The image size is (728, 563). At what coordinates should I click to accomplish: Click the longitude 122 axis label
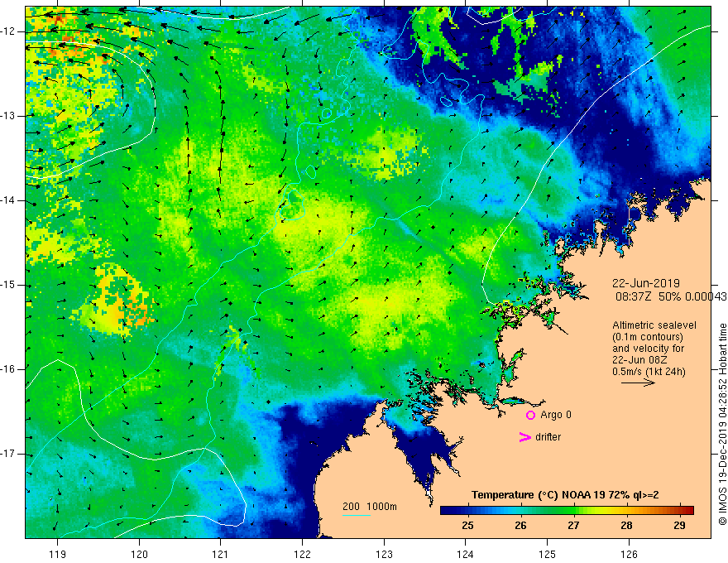(x=302, y=554)
